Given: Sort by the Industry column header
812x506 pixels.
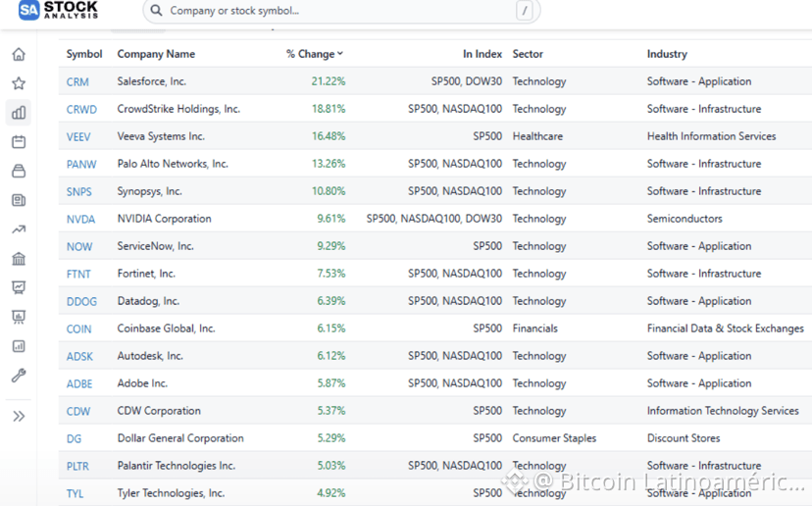Looking at the screenshot, I should coord(667,54).
